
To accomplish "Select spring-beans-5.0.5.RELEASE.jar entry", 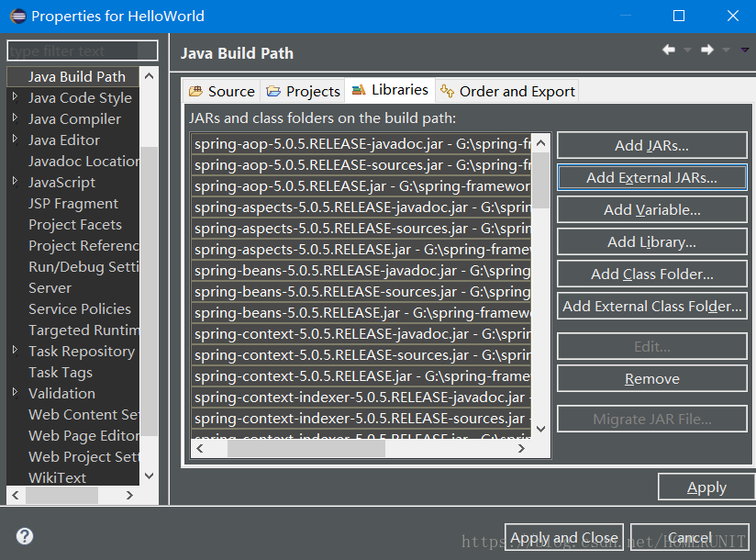I will pos(361,313).
